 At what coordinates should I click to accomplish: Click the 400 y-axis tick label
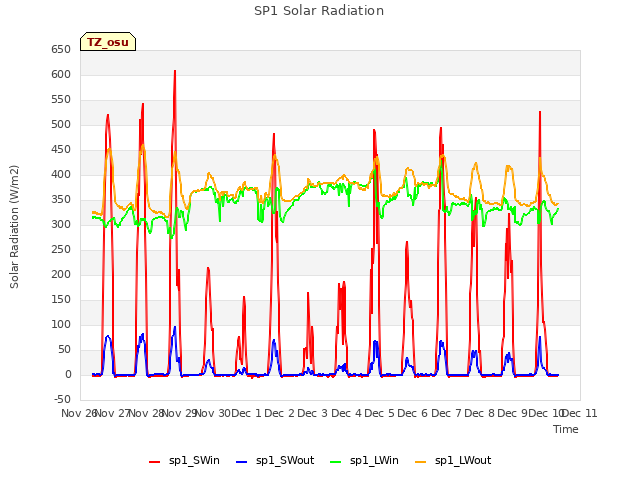pyautogui.click(x=61, y=175)
